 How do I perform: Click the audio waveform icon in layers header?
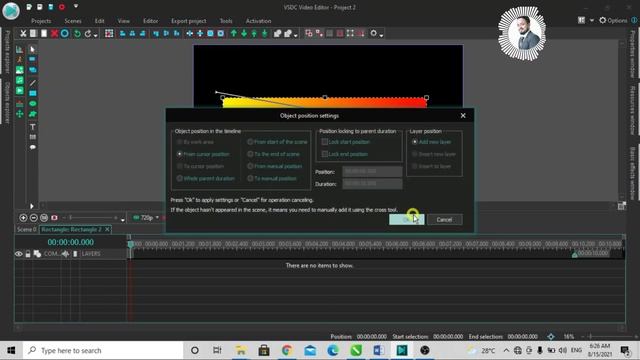65,254
